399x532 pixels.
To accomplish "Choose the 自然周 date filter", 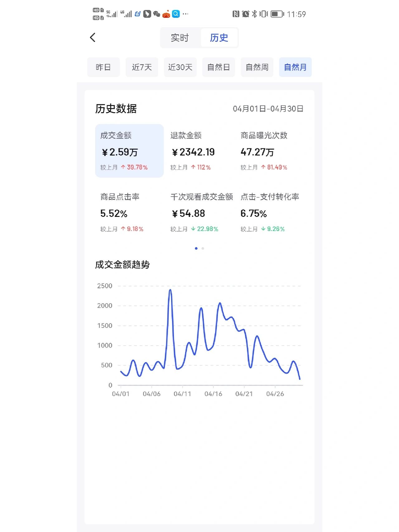I will click(x=257, y=67).
